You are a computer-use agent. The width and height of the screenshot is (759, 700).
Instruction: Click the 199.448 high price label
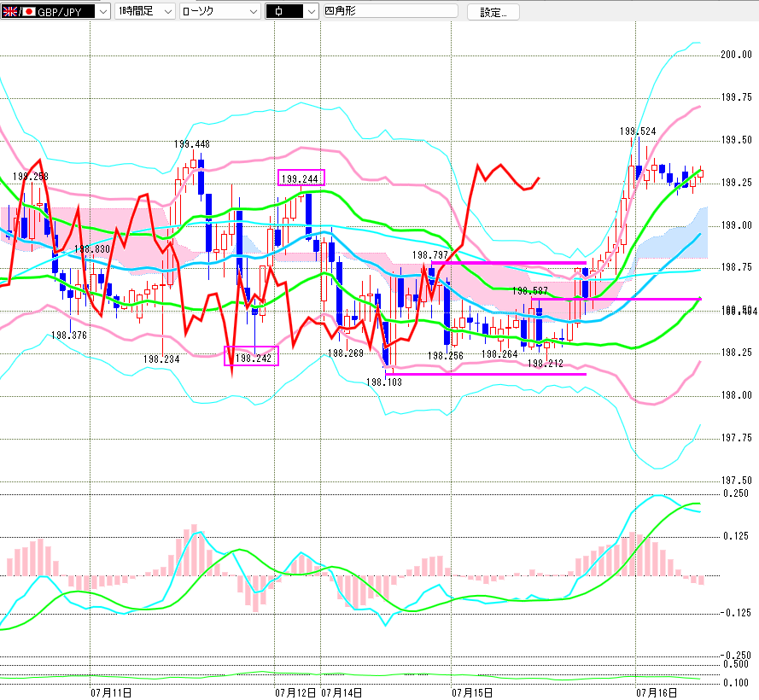pyautogui.click(x=192, y=143)
